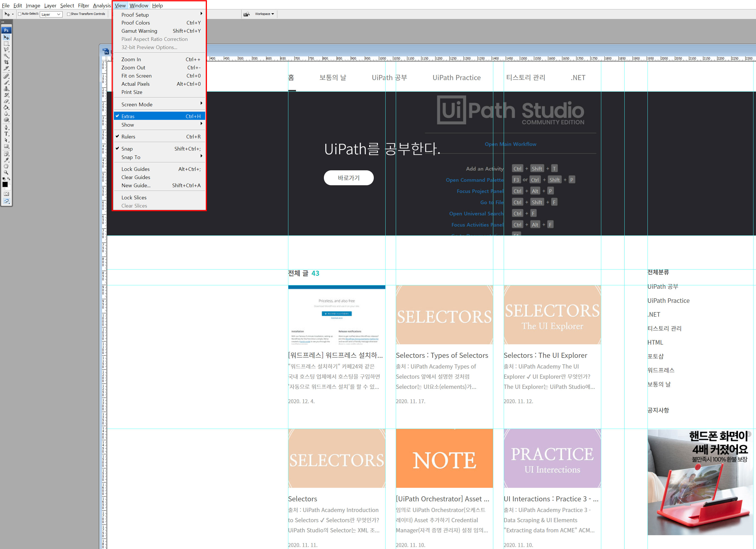Toggle Gamut Warning in the View menu

[159, 31]
